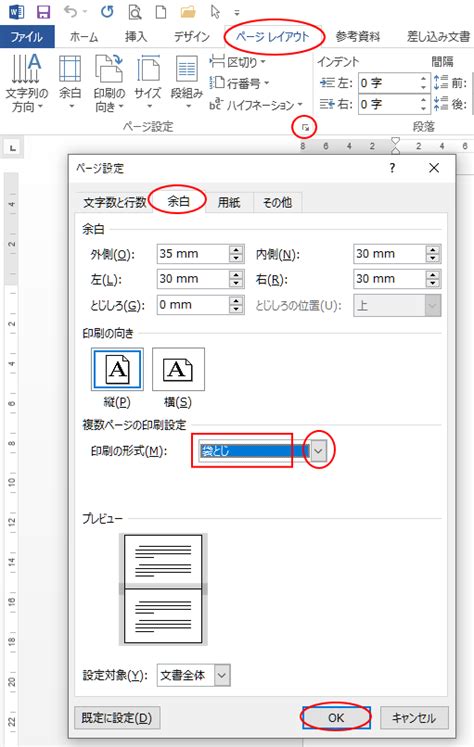Click the キャンセル button

point(414,717)
